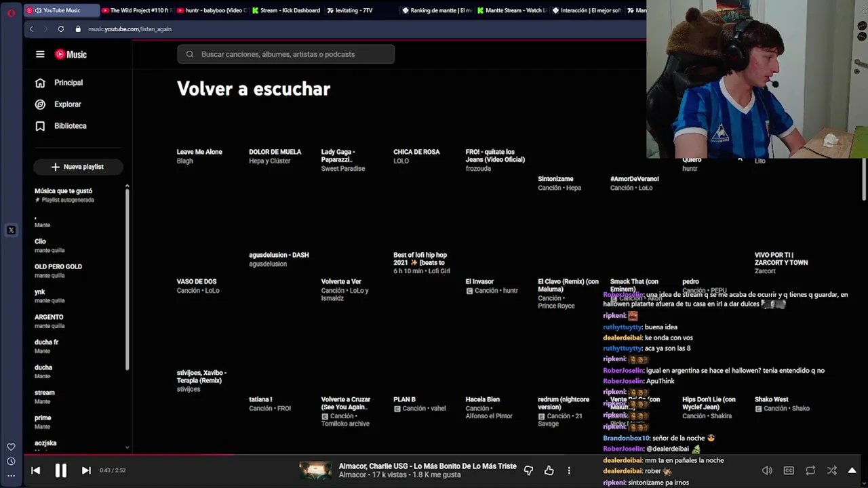Open CHICA DE ROSA by LOLO
This screenshot has height=488, width=868.
(x=416, y=152)
